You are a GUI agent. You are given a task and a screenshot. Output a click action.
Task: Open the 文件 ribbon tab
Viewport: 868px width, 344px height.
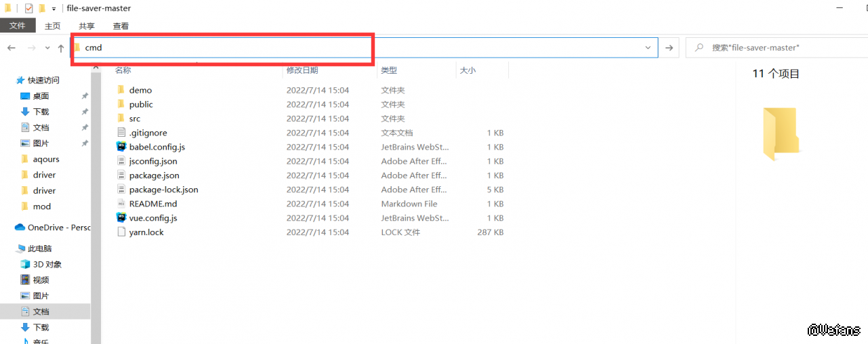pos(17,26)
